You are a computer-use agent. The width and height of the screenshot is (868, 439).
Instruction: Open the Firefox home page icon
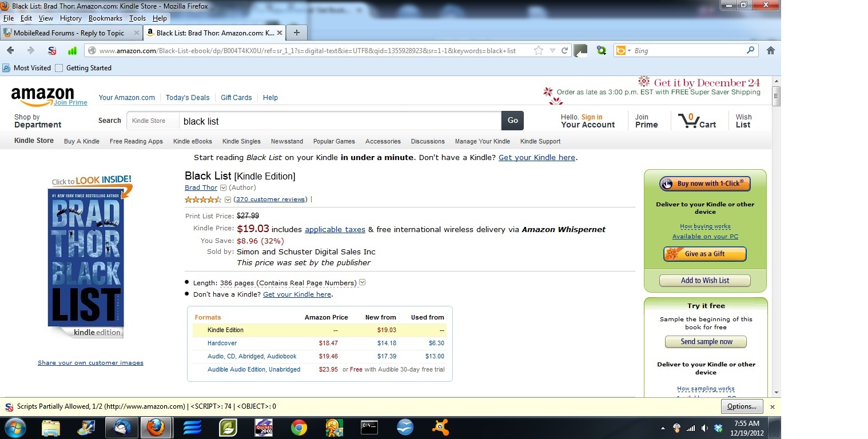tap(771, 50)
